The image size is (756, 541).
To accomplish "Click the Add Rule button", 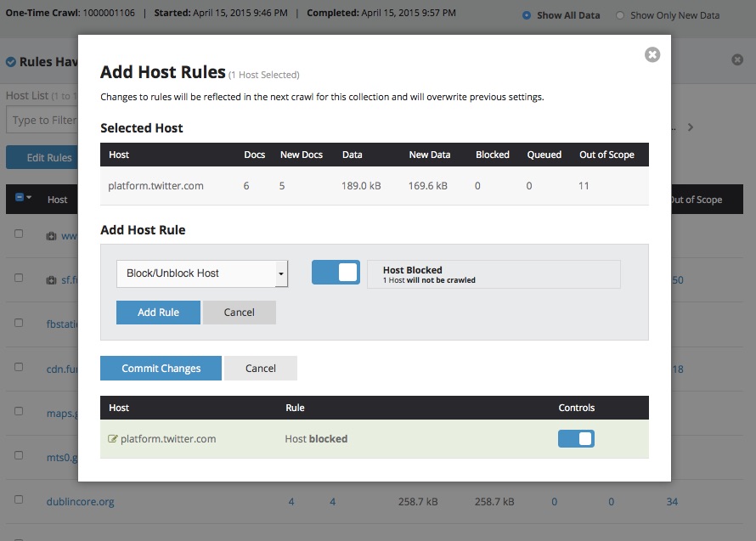I will point(158,312).
